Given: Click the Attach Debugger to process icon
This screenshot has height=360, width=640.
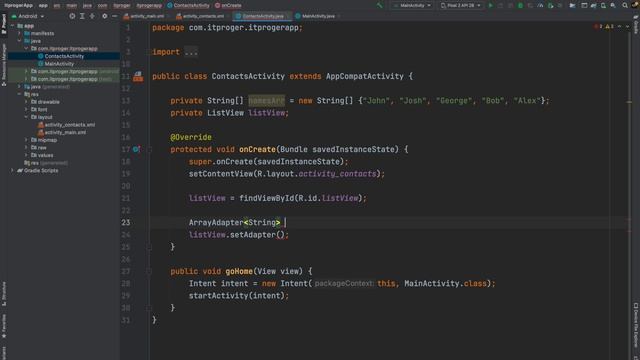Looking at the screenshot, I should (550, 5).
